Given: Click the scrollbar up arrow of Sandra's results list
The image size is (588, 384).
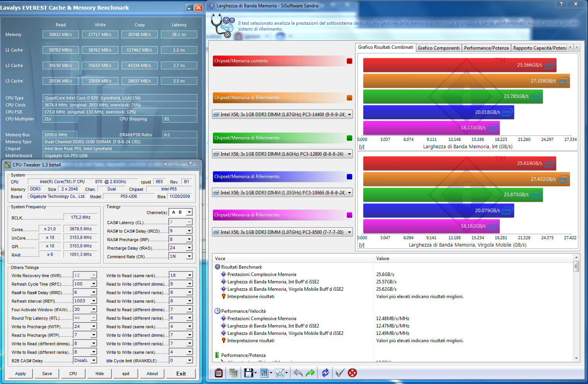Looking at the screenshot, I should tap(576, 257).
